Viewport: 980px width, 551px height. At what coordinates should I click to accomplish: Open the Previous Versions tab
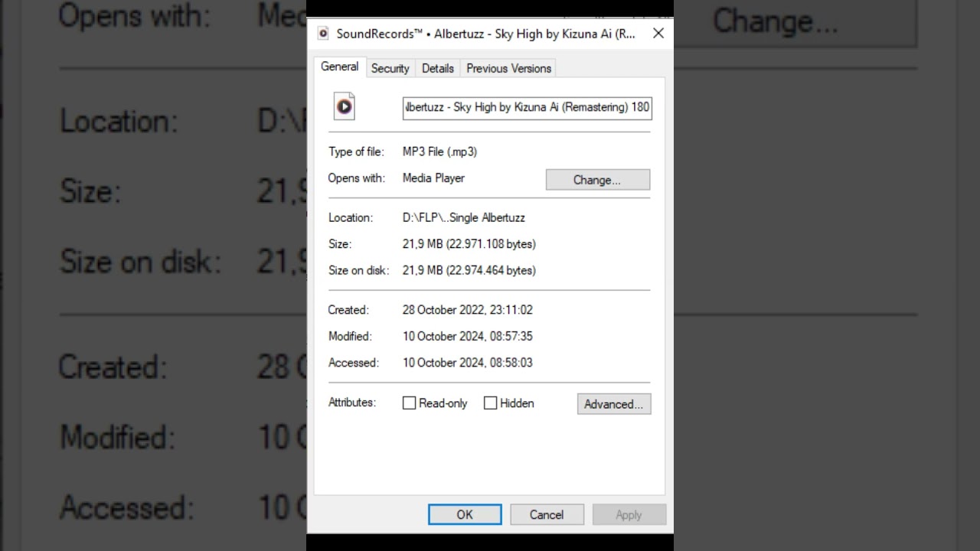pos(509,68)
